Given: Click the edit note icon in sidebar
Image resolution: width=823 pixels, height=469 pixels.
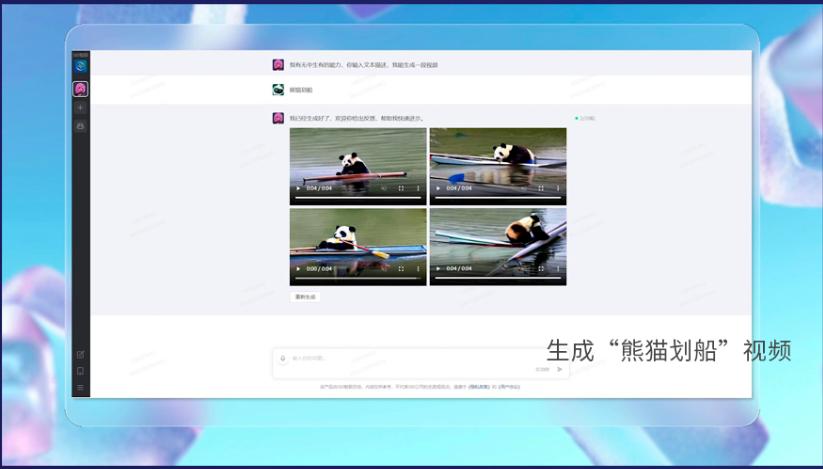Looking at the screenshot, I should coord(80,354).
